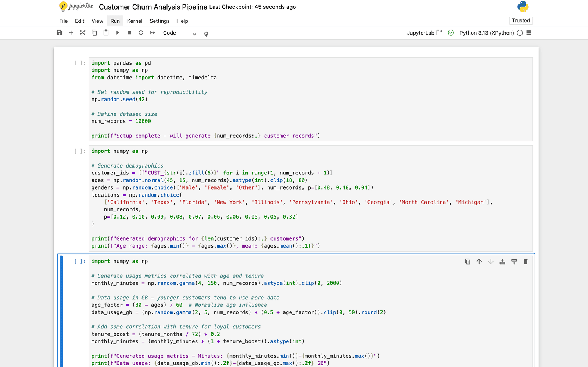
Task: Restart the kernel using refresh icon
Action: tap(141, 33)
